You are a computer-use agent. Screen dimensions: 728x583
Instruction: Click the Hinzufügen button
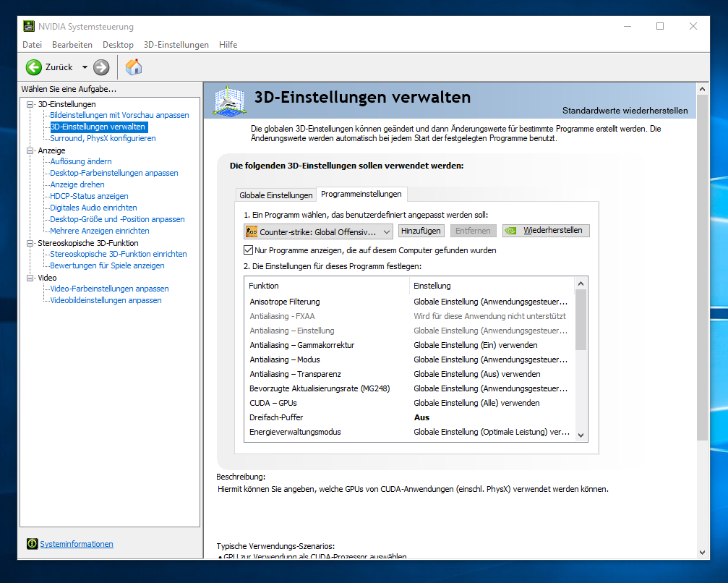[x=421, y=231]
